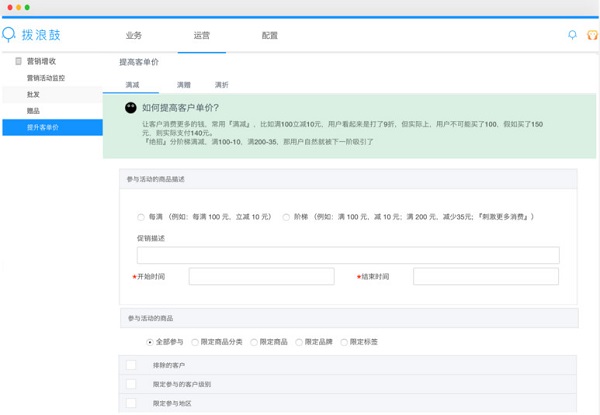Screen dimensions: 600x415
Task: Open 营销活动监控 in the sidebar
Action: click(x=45, y=78)
